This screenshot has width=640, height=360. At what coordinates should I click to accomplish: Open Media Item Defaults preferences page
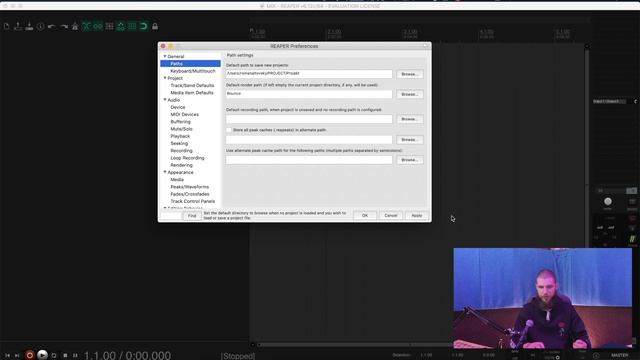coord(192,93)
